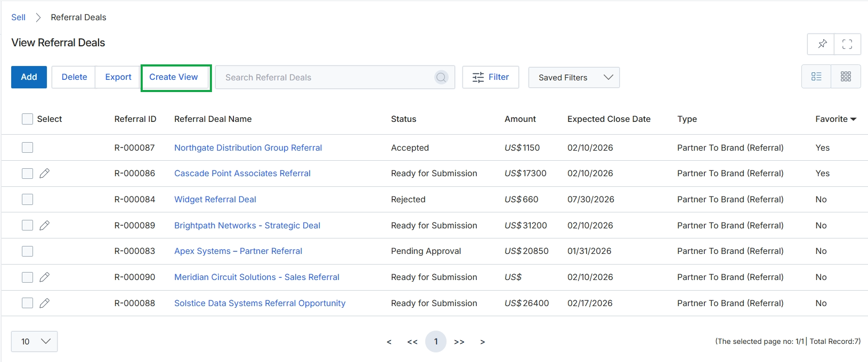Open Apex Systems – Partner Referral
The image size is (868, 362).
tap(238, 251)
